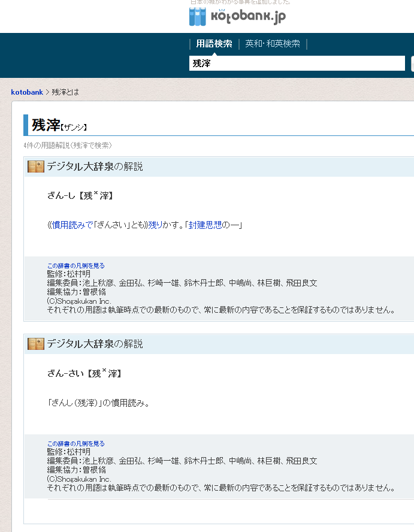Click the 残滓【ザンシ】 page heading
Screen dimensions: 414x532
click(x=59, y=125)
